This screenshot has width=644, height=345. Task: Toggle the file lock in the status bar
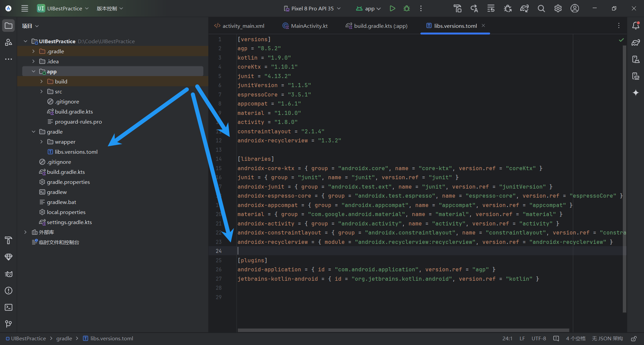point(634,338)
